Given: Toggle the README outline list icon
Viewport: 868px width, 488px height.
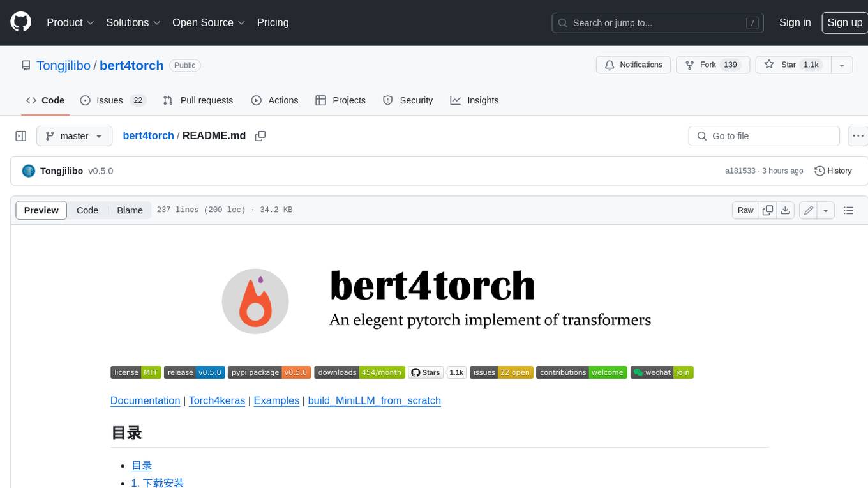Looking at the screenshot, I should point(848,210).
